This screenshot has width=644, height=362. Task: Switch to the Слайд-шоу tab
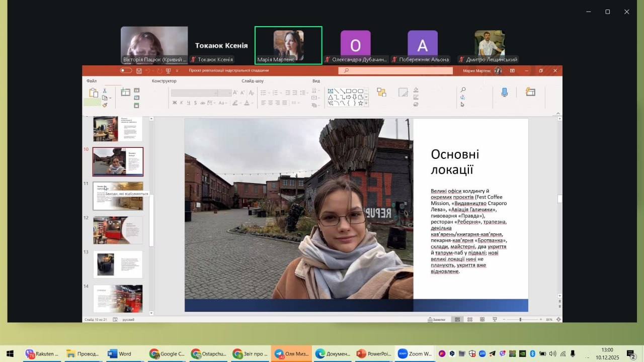(x=252, y=81)
